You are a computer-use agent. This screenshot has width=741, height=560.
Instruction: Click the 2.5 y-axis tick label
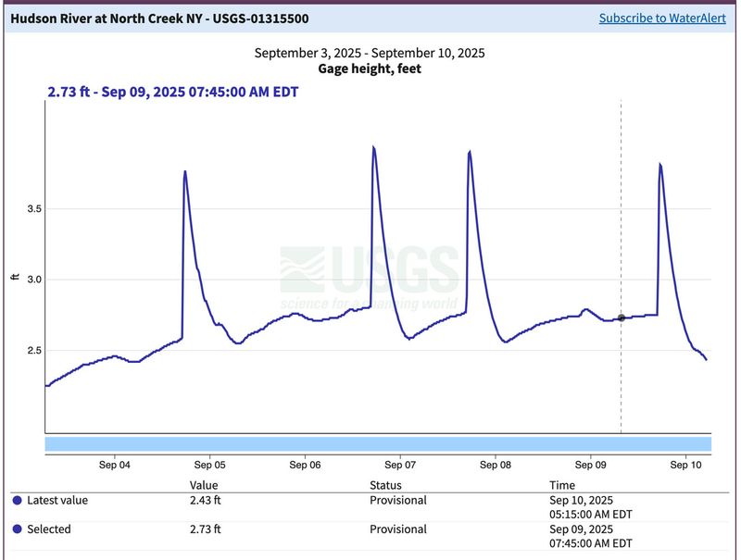(x=34, y=351)
